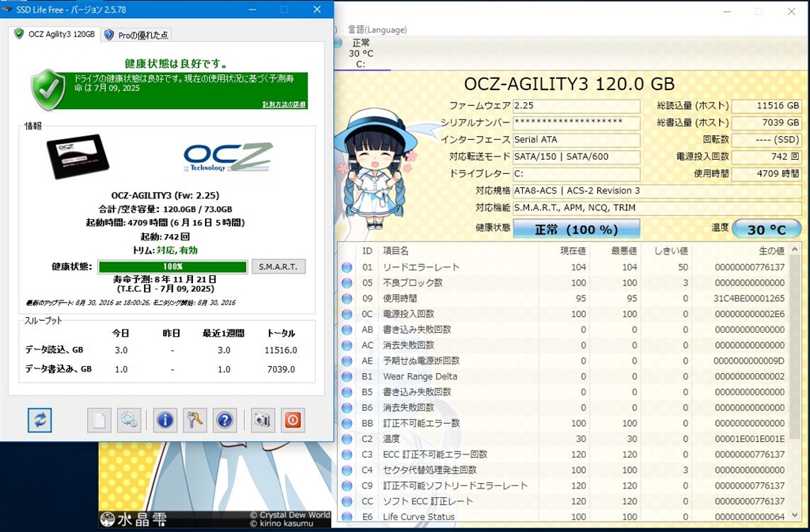Image resolution: width=810 pixels, height=532 pixels.
Task: Click the camera screenshot icon
Action: pyautogui.click(x=263, y=420)
